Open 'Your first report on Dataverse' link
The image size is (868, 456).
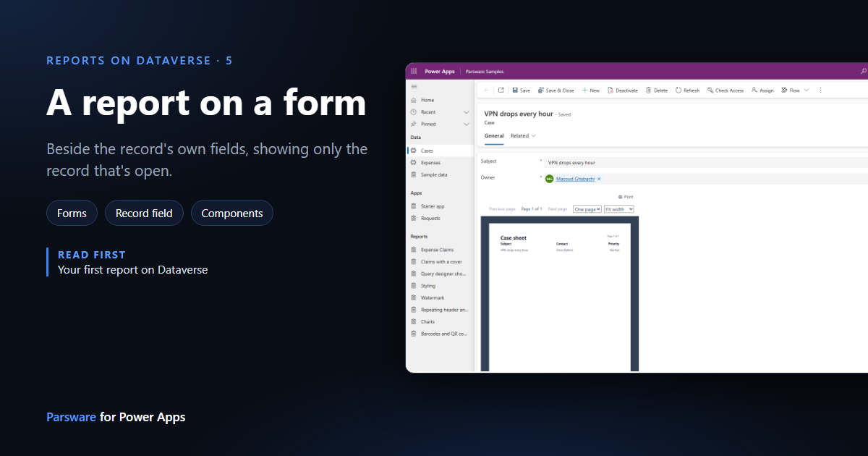click(x=132, y=269)
